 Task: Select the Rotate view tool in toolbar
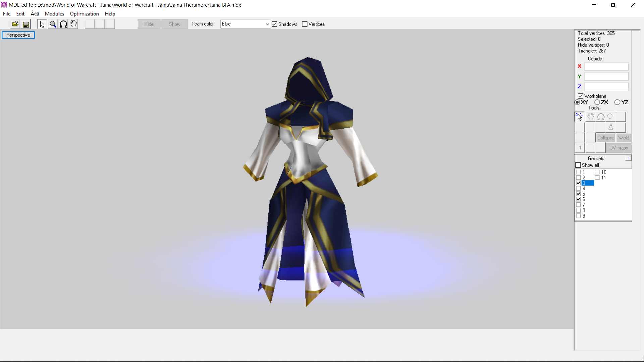tap(63, 24)
